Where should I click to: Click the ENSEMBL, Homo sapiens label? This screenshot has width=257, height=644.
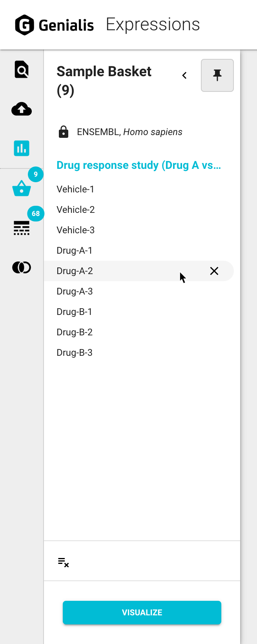click(129, 132)
